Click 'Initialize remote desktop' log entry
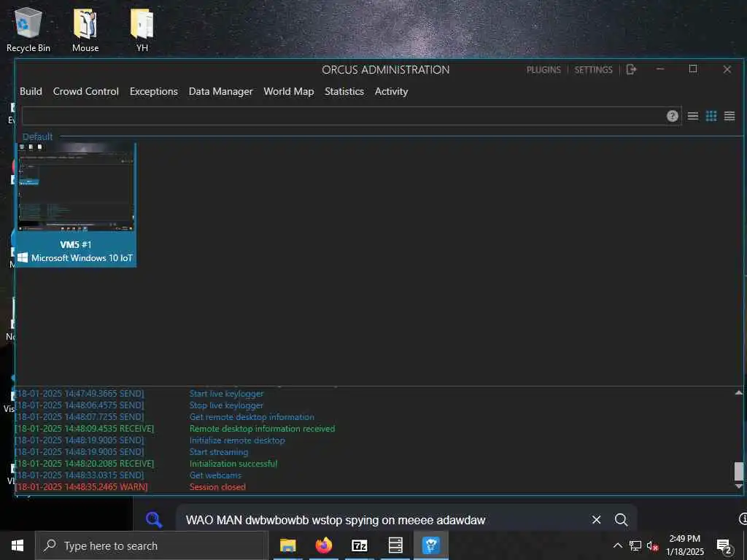 (x=237, y=440)
